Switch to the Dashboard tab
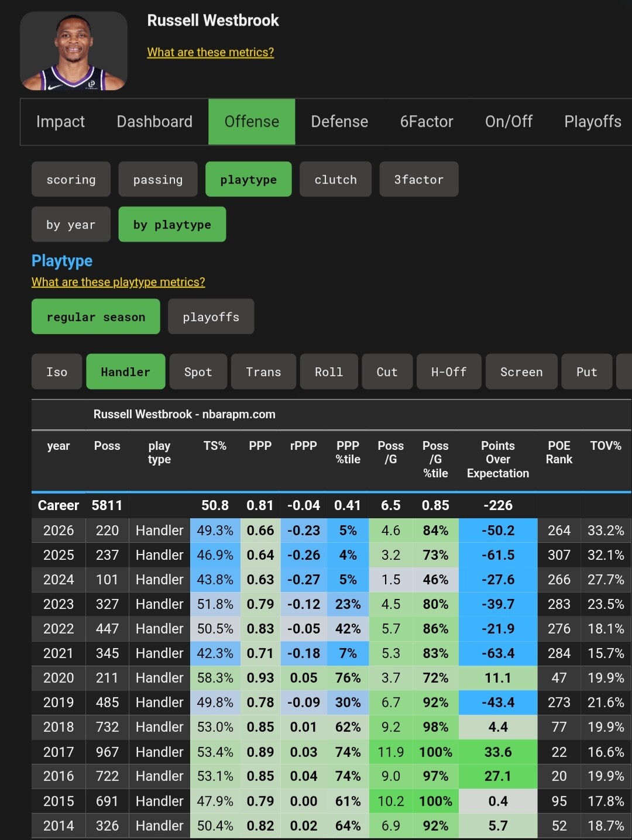 click(154, 122)
